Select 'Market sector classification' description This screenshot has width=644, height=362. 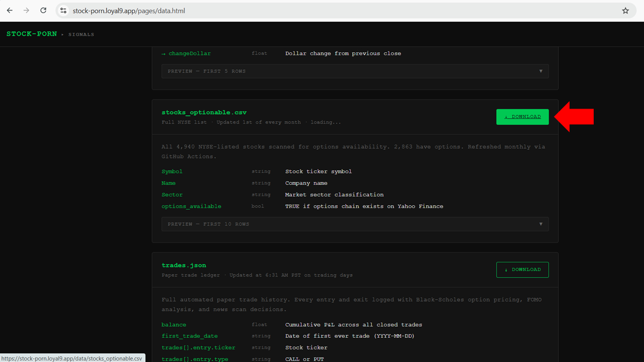(335, 195)
